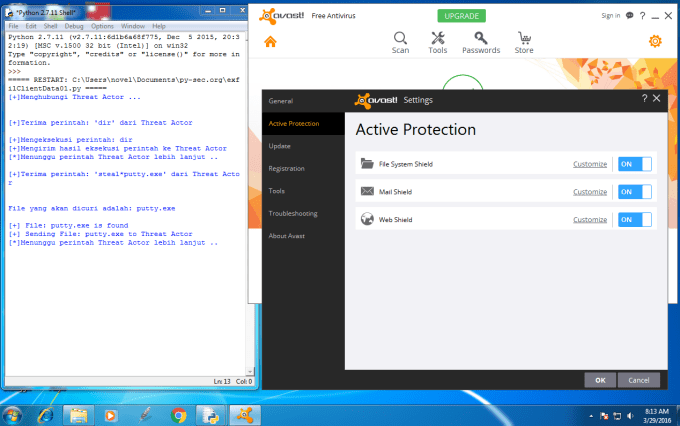The width and height of the screenshot is (680, 426).
Task: Select About Avast settings tab
Action: [303, 236]
